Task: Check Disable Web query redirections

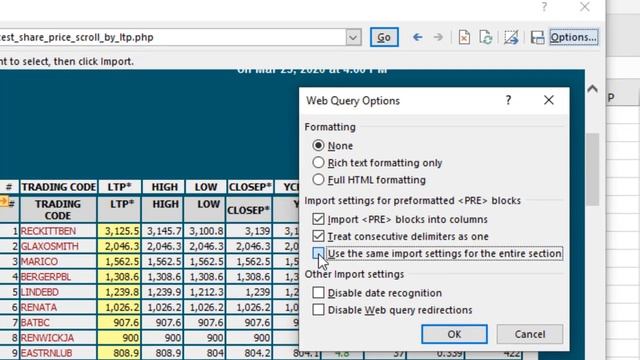Action: (318, 310)
